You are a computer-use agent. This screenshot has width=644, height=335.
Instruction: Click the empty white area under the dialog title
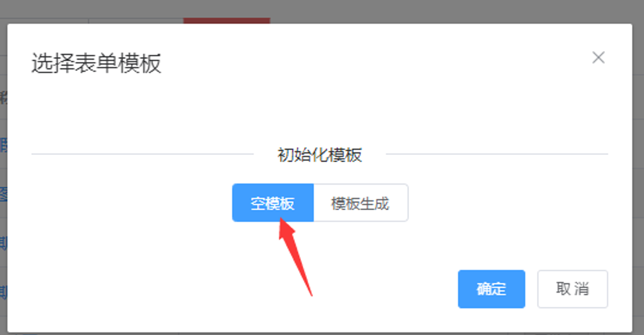click(x=320, y=110)
